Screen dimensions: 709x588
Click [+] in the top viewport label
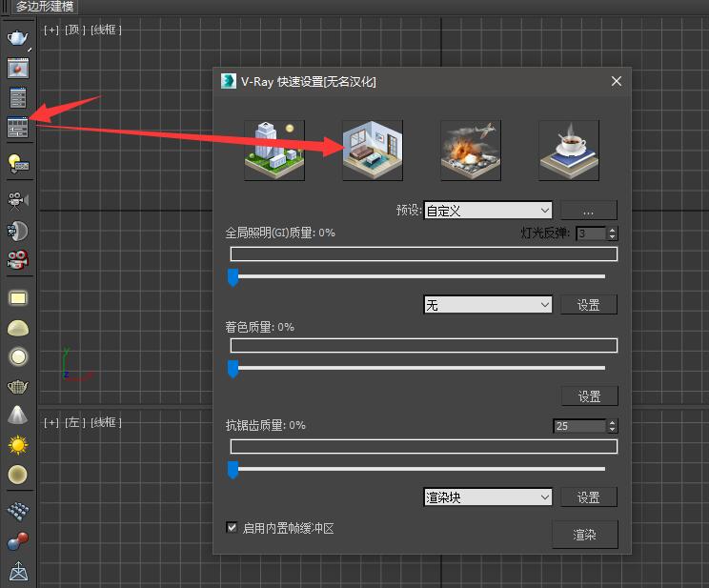51,30
